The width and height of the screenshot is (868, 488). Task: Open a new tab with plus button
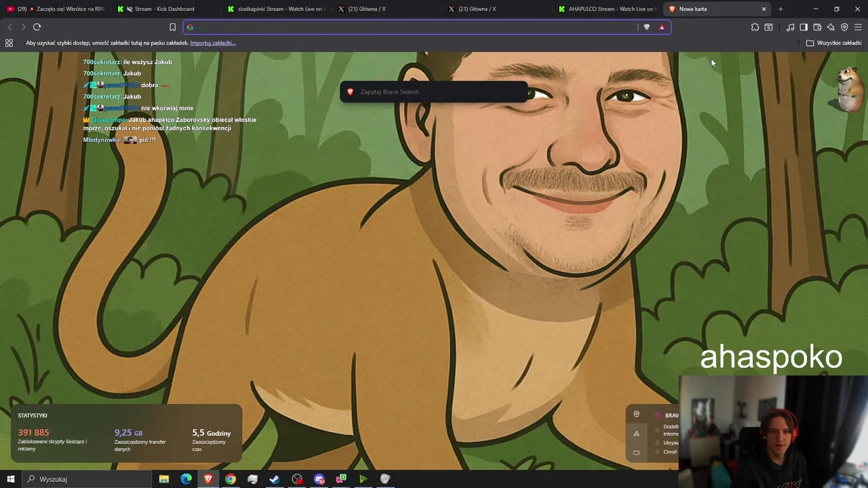[781, 9]
